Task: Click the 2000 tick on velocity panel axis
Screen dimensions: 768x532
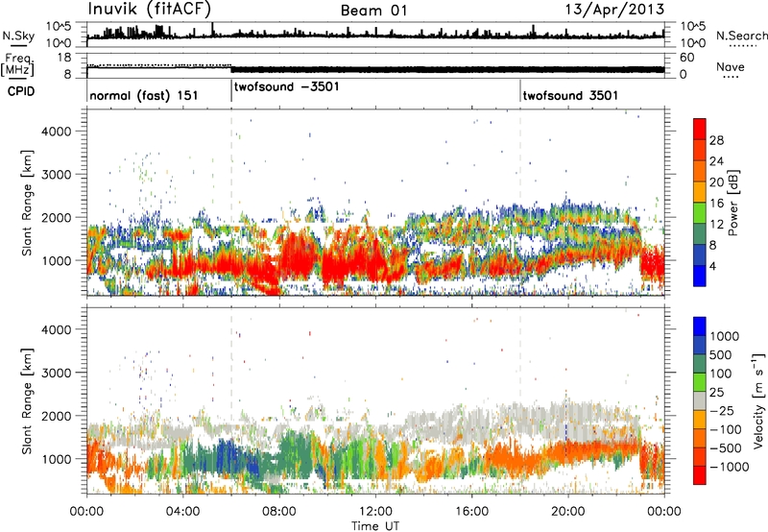Action: coord(57,416)
